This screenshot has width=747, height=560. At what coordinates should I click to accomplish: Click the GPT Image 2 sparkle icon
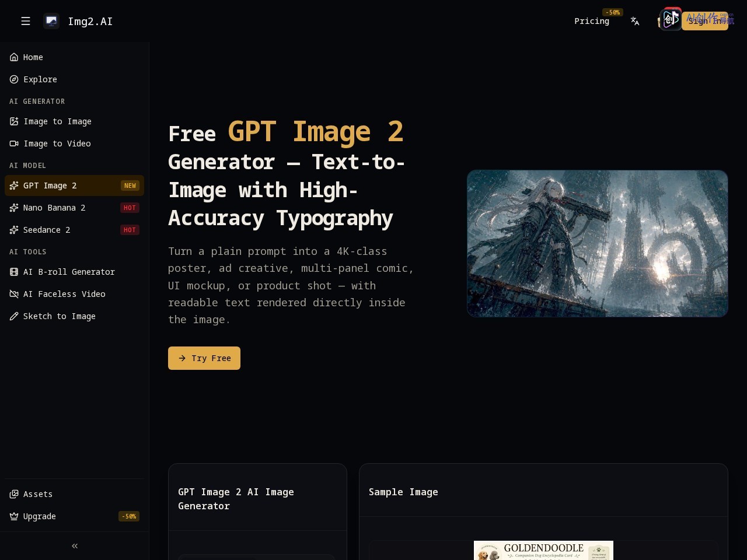point(14,185)
